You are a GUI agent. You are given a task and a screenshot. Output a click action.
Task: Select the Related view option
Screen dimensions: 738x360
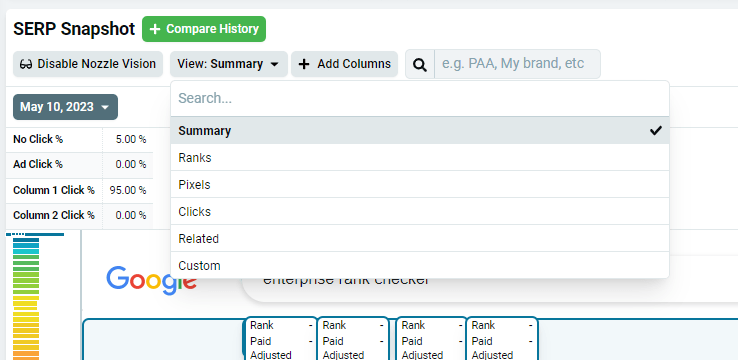420,239
